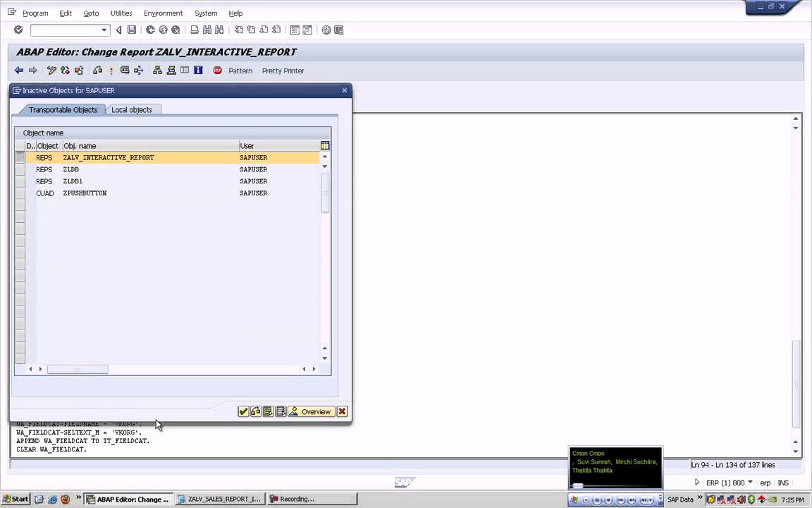The height and width of the screenshot is (508, 812).
Task: Click the Object column header
Action: [x=49, y=145]
